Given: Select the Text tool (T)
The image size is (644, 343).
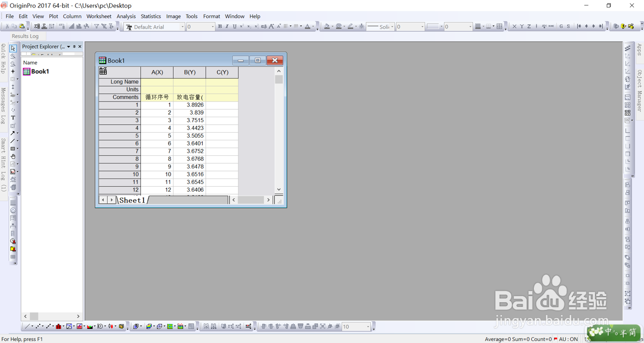Looking at the screenshot, I should [x=13, y=118].
